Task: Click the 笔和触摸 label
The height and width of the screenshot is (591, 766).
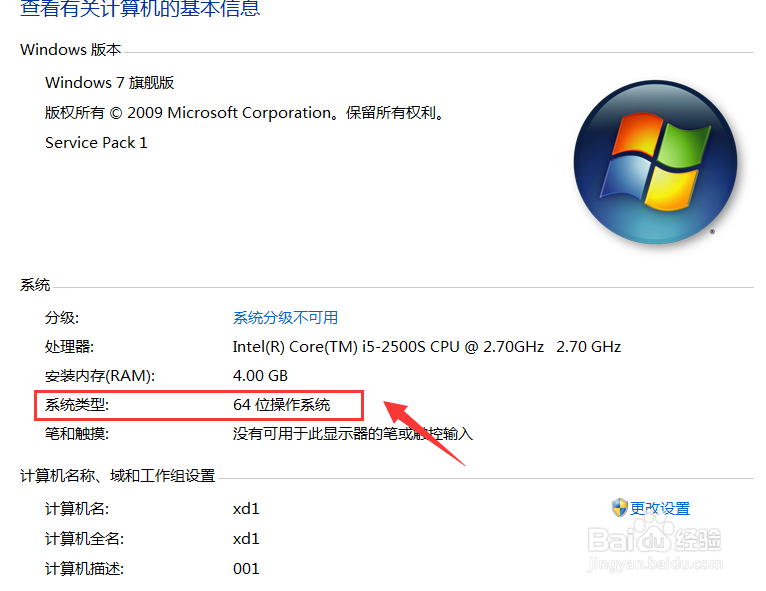Action: point(77,434)
